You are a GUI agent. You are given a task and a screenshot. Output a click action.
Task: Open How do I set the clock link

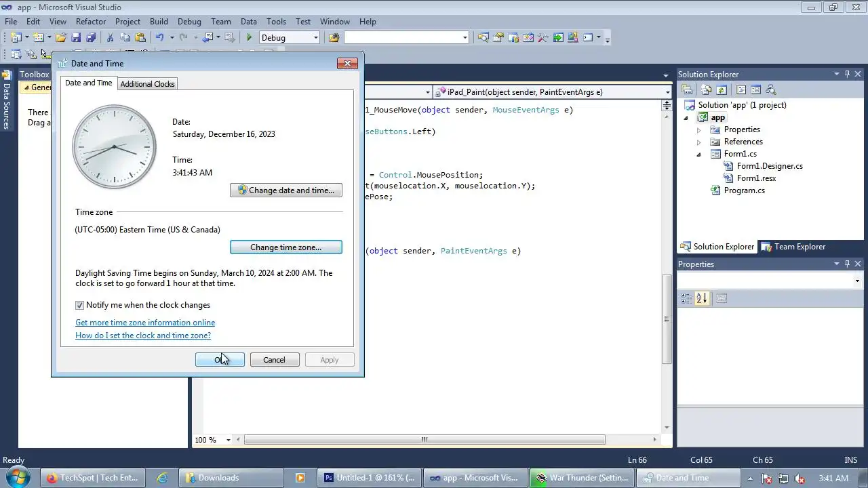click(x=143, y=335)
